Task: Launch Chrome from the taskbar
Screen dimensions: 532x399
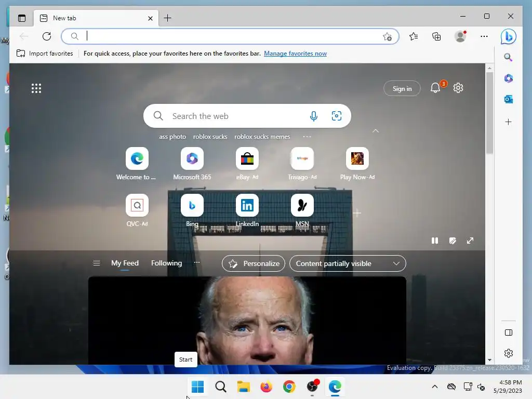Action: pyautogui.click(x=289, y=387)
